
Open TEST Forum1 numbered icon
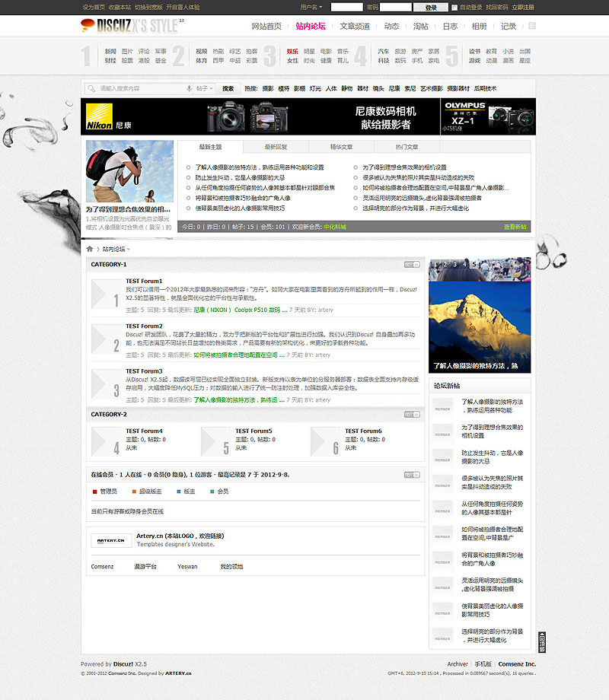106,294
